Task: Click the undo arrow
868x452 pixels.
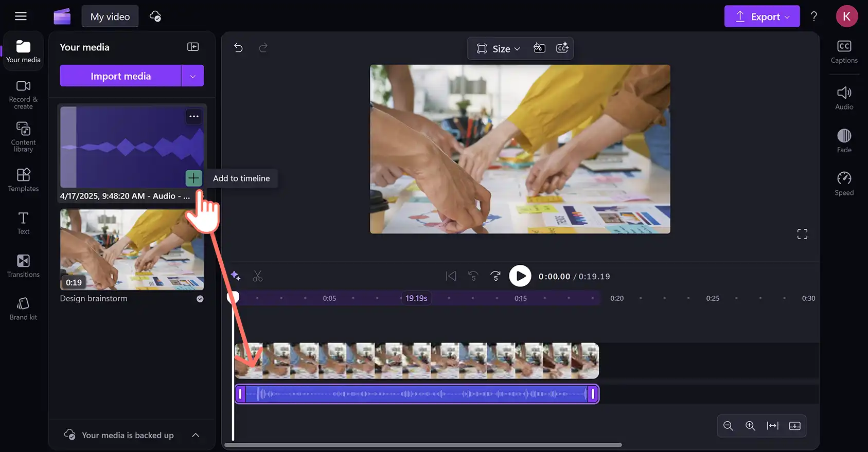Action: pyautogui.click(x=238, y=48)
